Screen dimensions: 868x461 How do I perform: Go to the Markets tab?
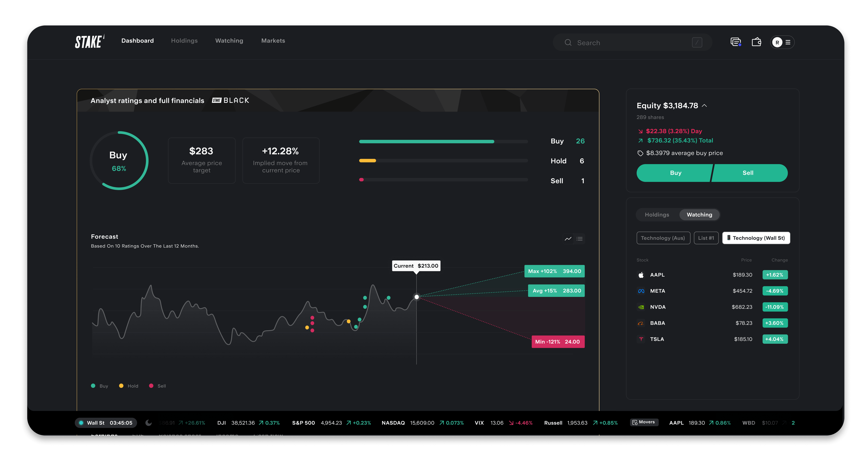(273, 41)
